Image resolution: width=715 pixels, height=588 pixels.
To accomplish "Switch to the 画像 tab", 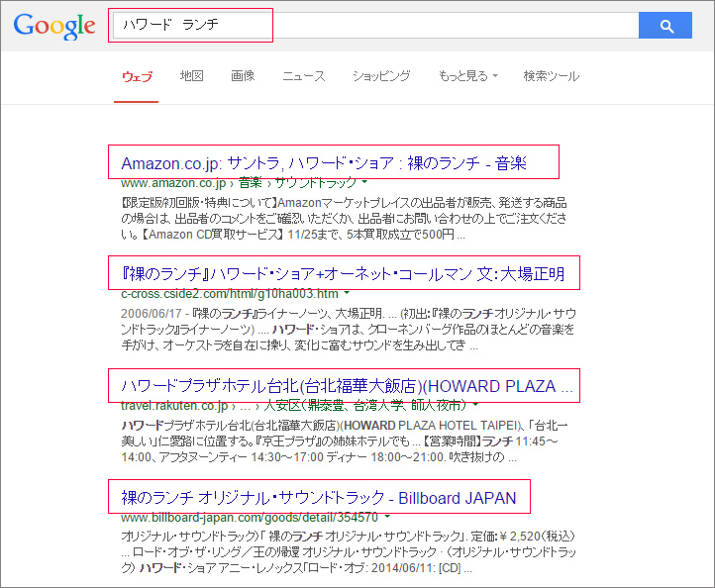I will [243, 75].
